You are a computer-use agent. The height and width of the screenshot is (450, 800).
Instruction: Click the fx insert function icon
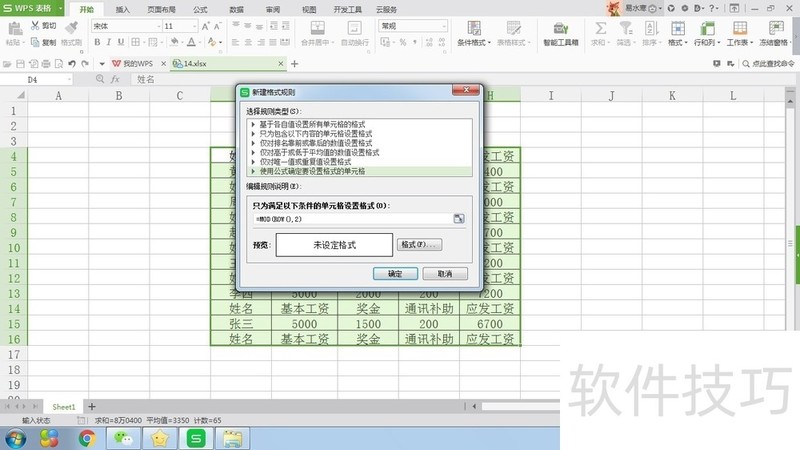(115, 79)
